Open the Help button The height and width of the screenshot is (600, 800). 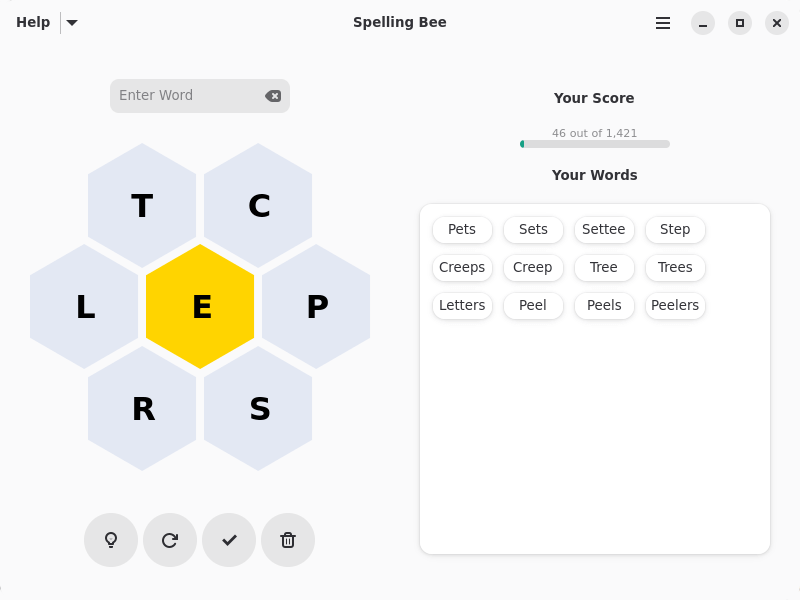[x=33, y=22]
